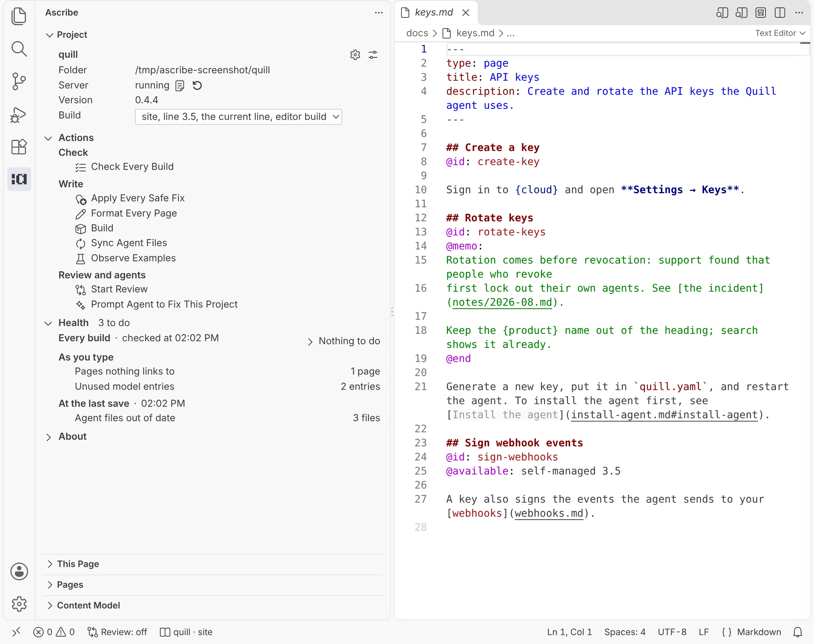Open the notifications bell in status bar

pyautogui.click(x=798, y=632)
